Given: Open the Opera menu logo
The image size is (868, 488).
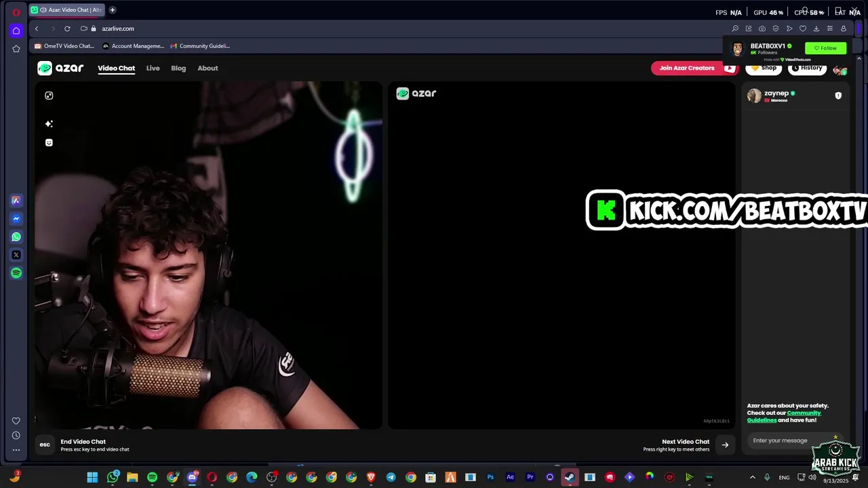Looking at the screenshot, I should pos(16,12).
